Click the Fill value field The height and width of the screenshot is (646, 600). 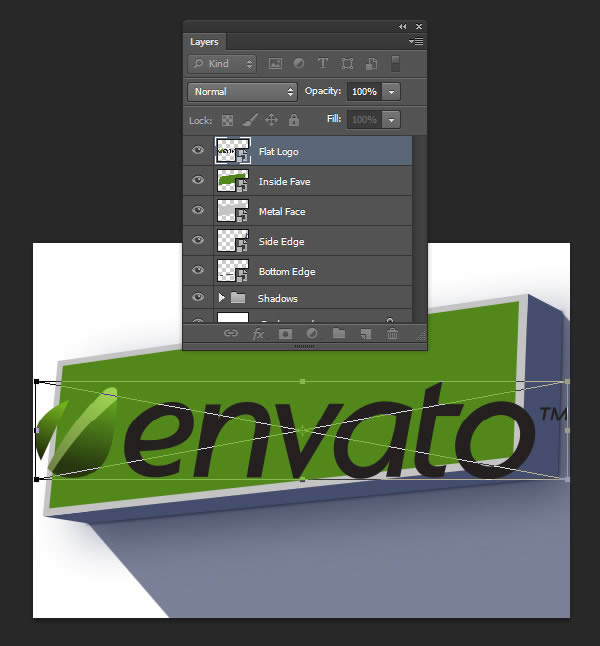pyautogui.click(x=364, y=119)
